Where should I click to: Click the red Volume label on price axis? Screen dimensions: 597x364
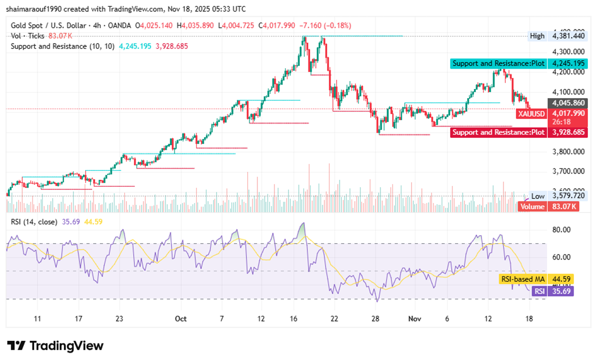pyautogui.click(x=532, y=207)
